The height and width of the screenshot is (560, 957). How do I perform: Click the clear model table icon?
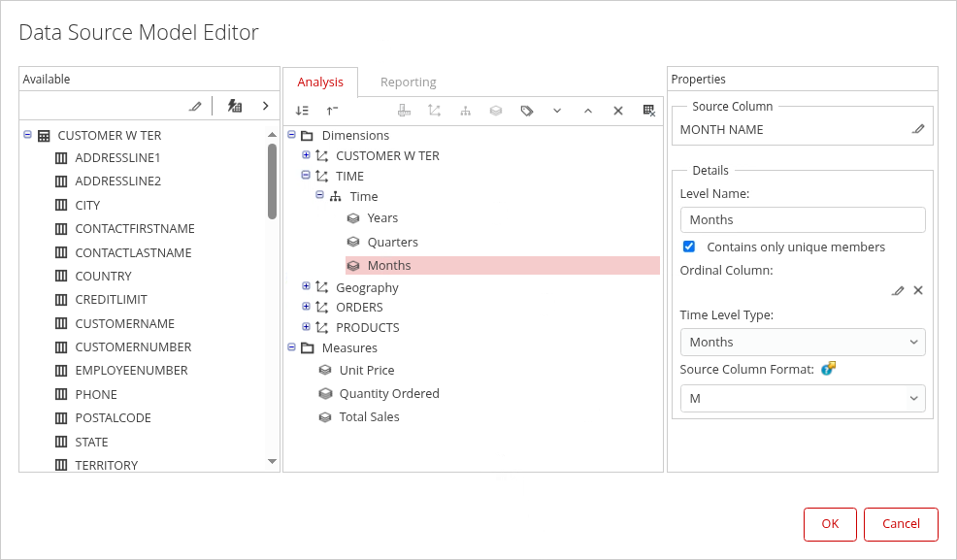coord(649,111)
